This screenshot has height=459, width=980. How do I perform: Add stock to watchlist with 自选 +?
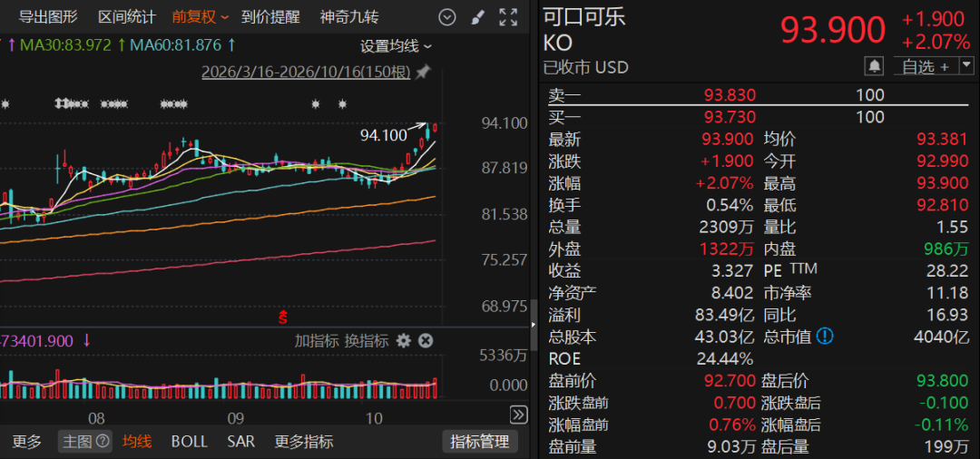(926, 65)
